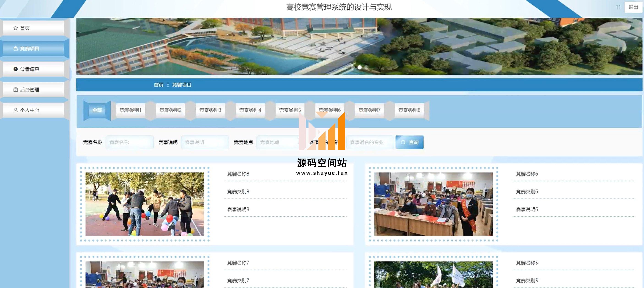
Task: Open 竞赛项目 sidebar menu
Action: point(33,48)
